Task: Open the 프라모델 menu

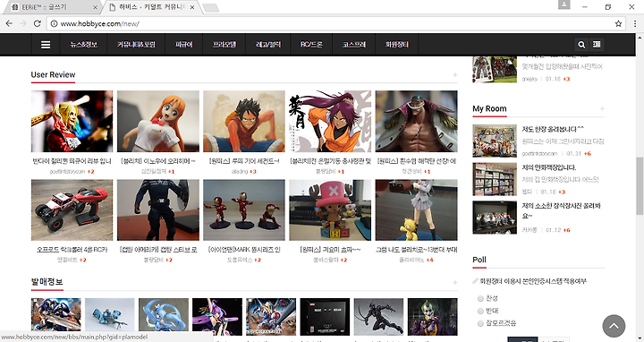Action: point(225,45)
